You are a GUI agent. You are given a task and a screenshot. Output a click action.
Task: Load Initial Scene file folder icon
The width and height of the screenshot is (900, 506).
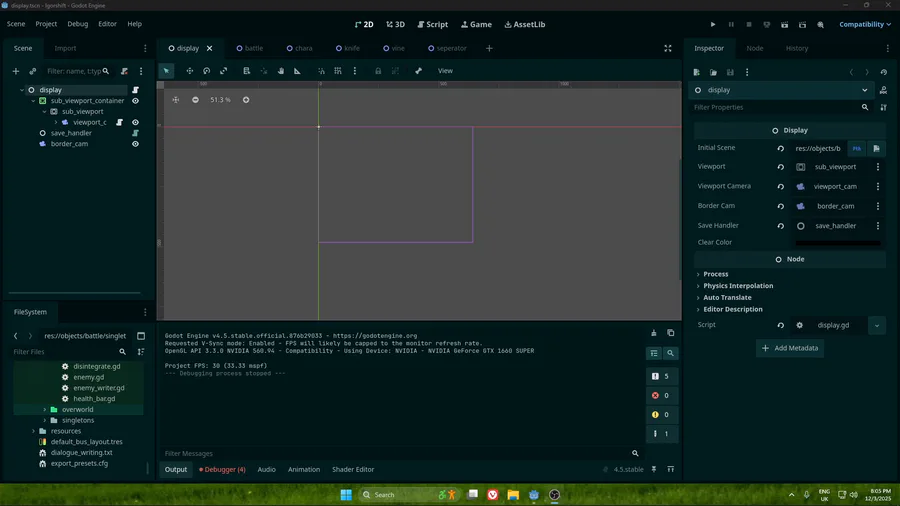point(876,149)
